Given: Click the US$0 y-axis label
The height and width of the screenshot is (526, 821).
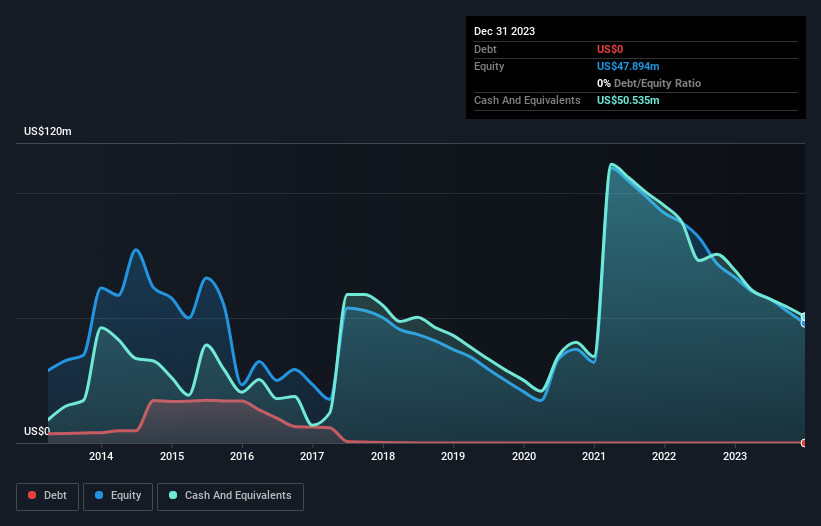Looking at the screenshot, I should [x=37, y=431].
